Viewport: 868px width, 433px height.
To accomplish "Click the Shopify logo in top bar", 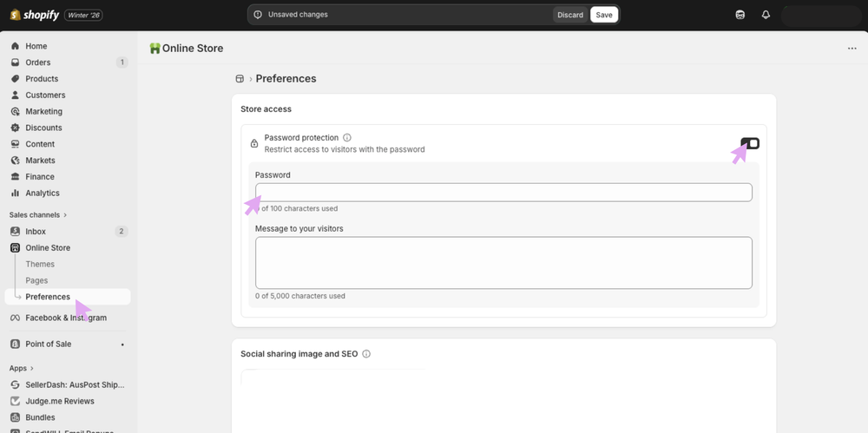I will [x=35, y=15].
